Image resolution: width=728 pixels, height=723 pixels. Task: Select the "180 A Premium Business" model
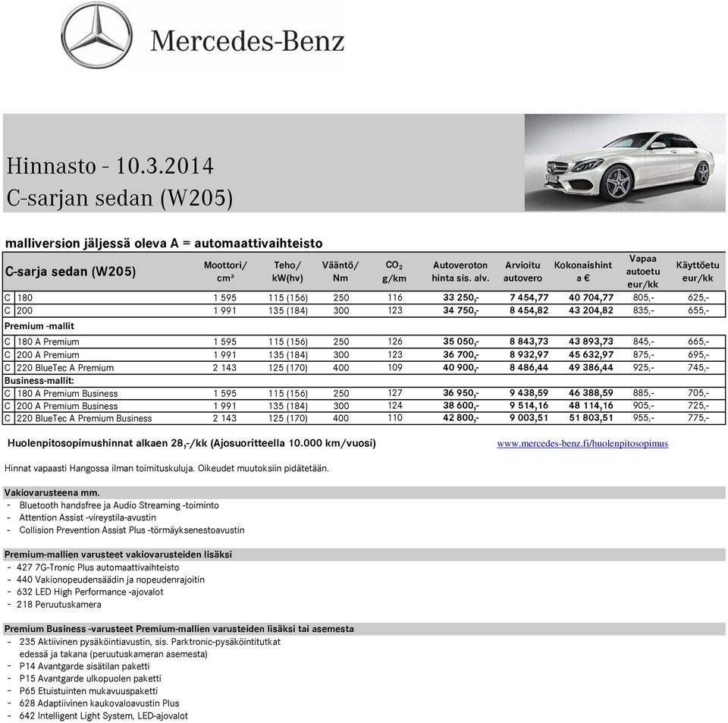click(x=67, y=393)
